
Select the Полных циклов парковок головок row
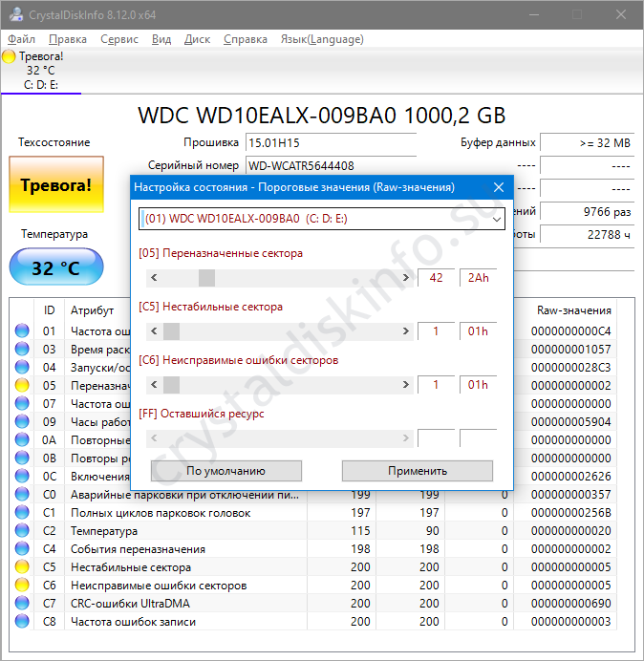coord(316,513)
